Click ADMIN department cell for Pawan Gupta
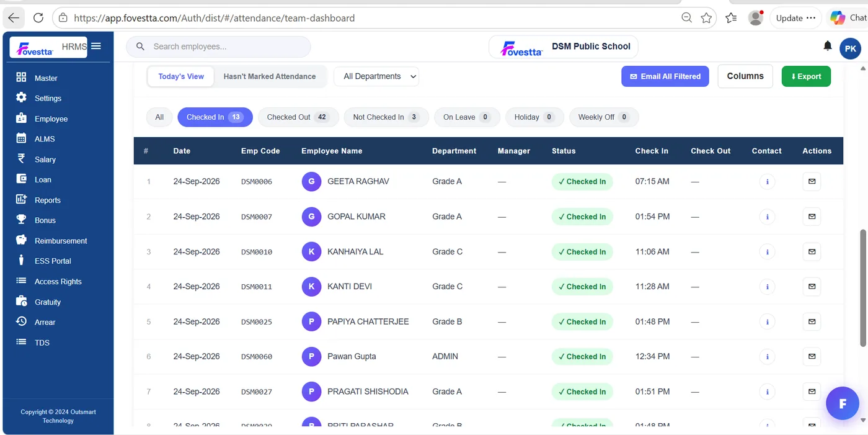 pyautogui.click(x=445, y=357)
